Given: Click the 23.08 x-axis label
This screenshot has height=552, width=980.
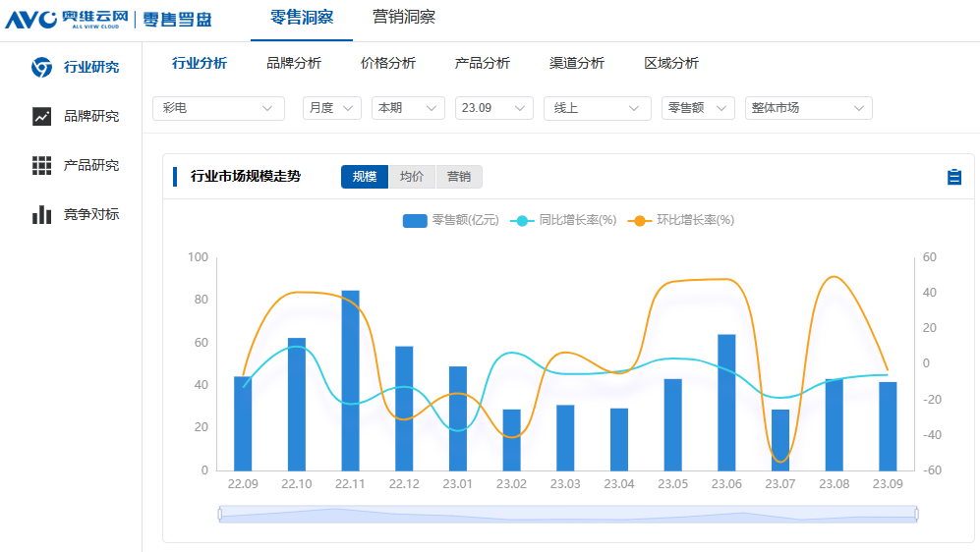Looking at the screenshot, I should click(835, 484).
